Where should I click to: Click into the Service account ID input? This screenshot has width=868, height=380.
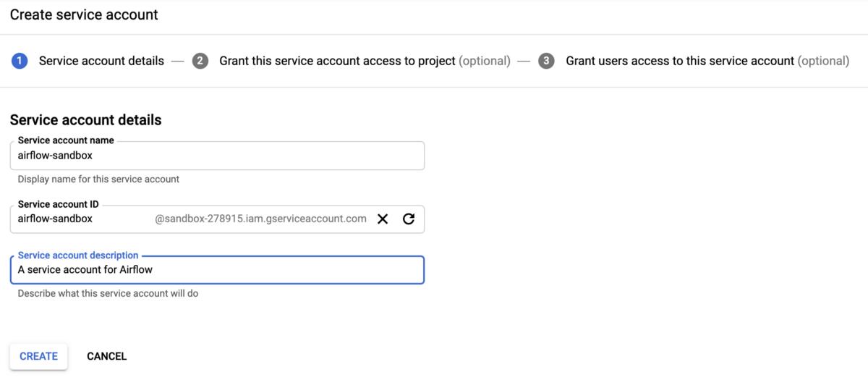(80, 219)
